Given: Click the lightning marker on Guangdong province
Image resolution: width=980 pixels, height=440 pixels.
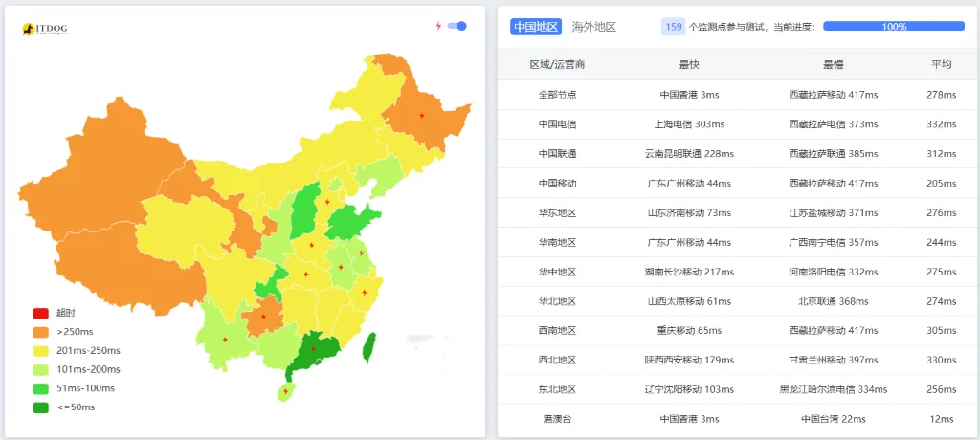Looking at the screenshot, I should point(313,349).
